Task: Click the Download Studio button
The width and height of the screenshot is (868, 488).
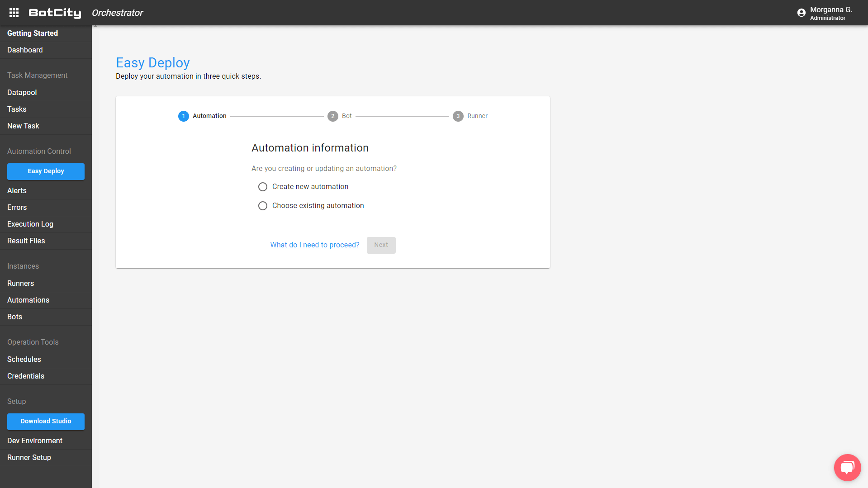Action: (x=46, y=421)
